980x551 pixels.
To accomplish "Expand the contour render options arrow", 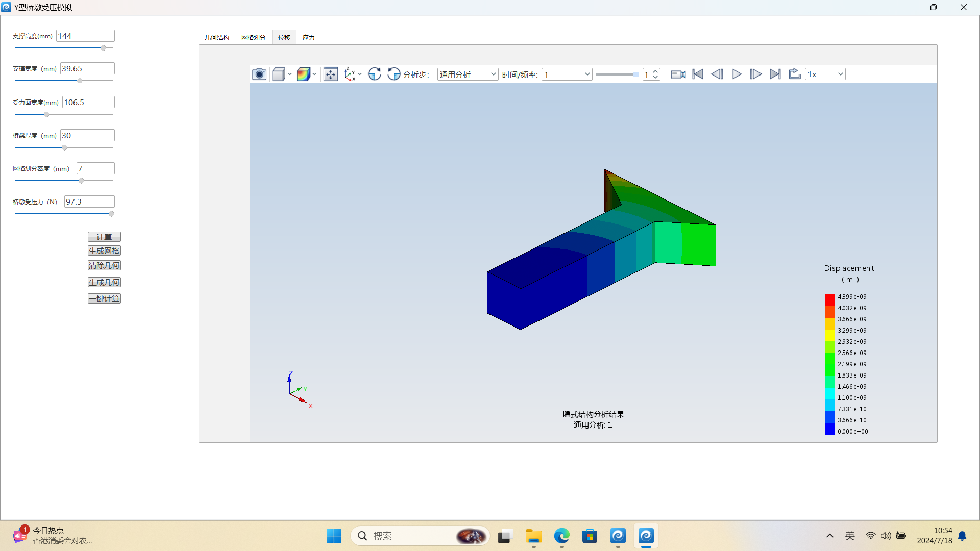I will click(x=314, y=74).
